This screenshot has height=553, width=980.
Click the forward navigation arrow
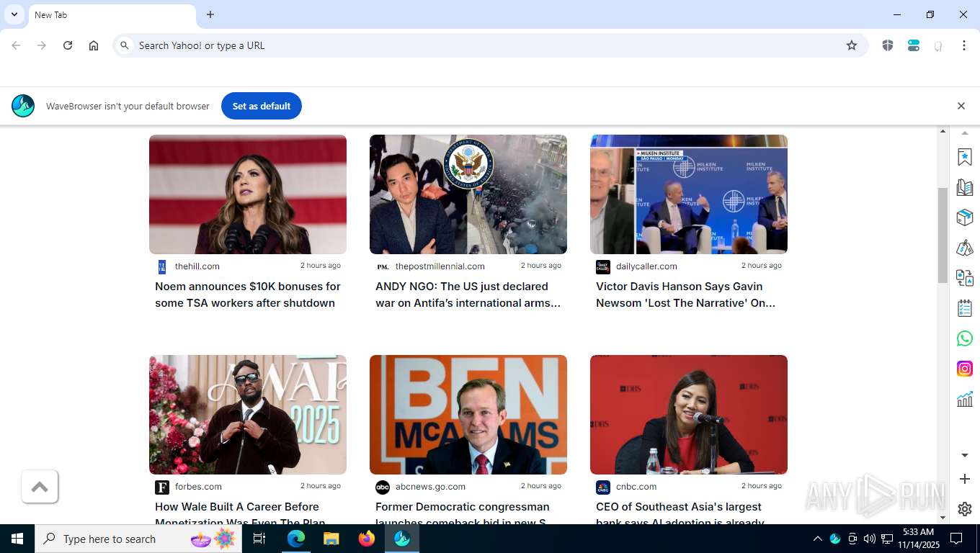coord(42,45)
